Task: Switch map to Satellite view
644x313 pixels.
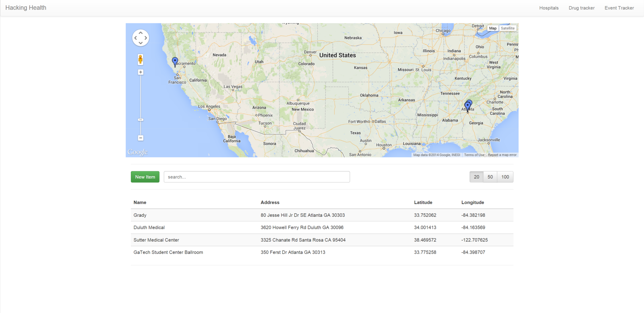Action: [x=507, y=28]
